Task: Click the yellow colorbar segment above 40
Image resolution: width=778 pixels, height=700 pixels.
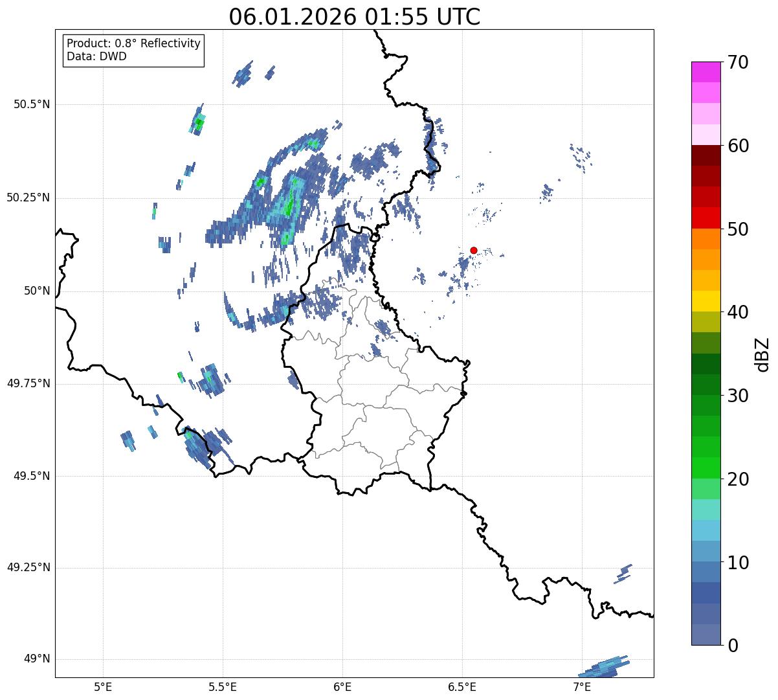Action: [x=706, y=302]
